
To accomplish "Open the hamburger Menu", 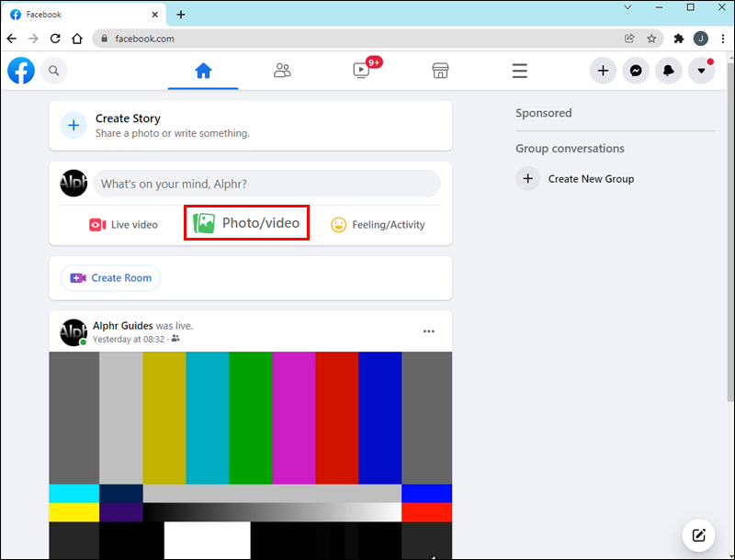I will coord(519,71).
